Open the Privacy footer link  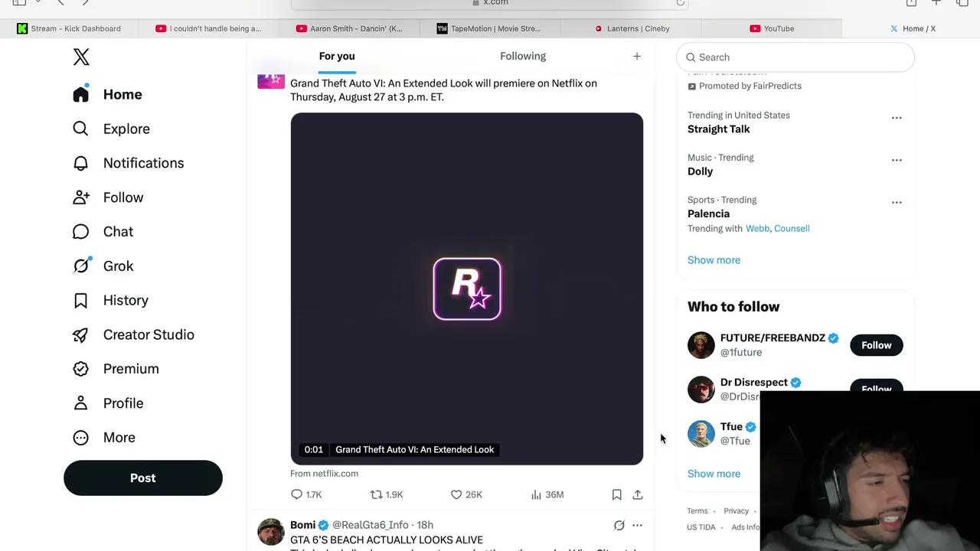pos(736,511)
